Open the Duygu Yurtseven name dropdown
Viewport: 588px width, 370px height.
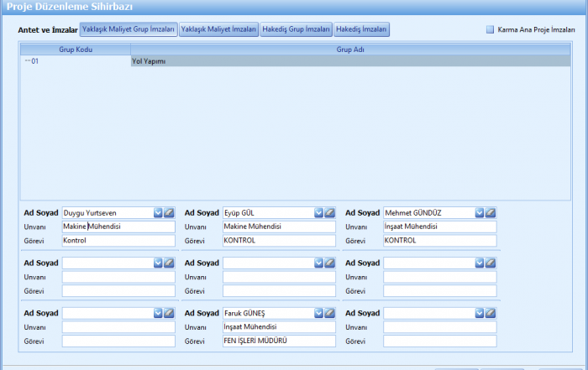[x=158, y=213]
